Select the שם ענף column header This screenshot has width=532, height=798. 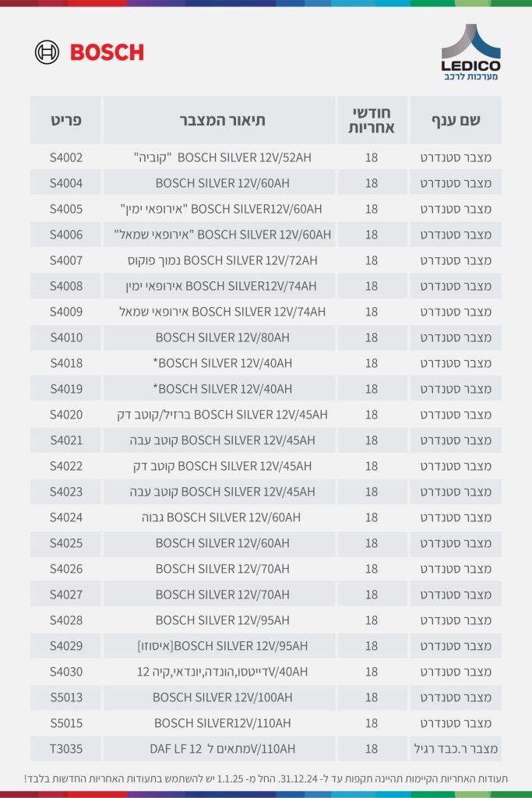tap(456, 120)
